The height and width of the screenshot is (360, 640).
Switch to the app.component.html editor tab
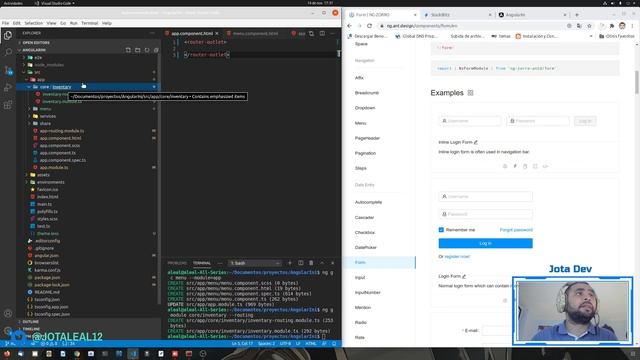[x=192, y=33]
